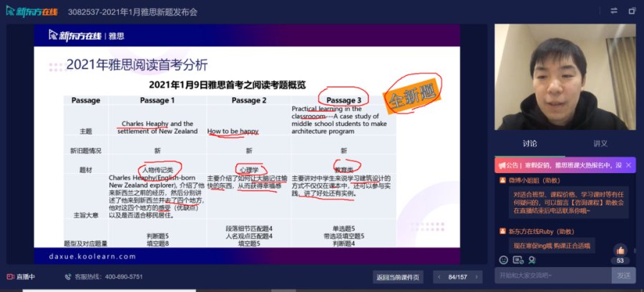Go to the next slide page
Image resolution: width=644 pixels, height=292 pixels.
tap(478, 277)
